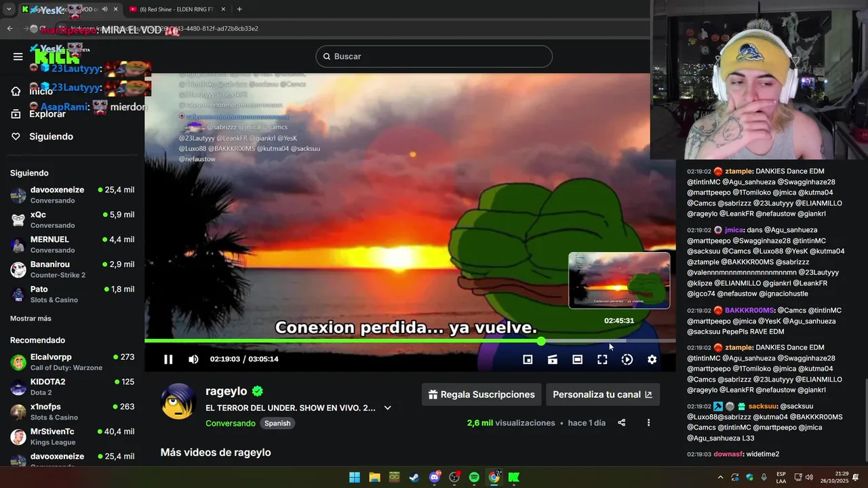This screenshot has height=488, width=868.
Task: Open Bananirou channel in sidebar
Action: 72,269
